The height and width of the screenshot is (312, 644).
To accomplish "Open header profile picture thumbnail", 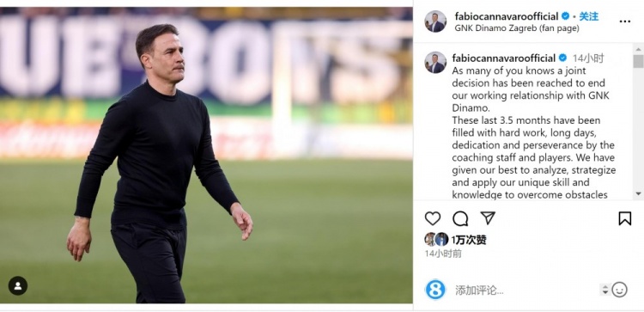I will coord(435,21).
